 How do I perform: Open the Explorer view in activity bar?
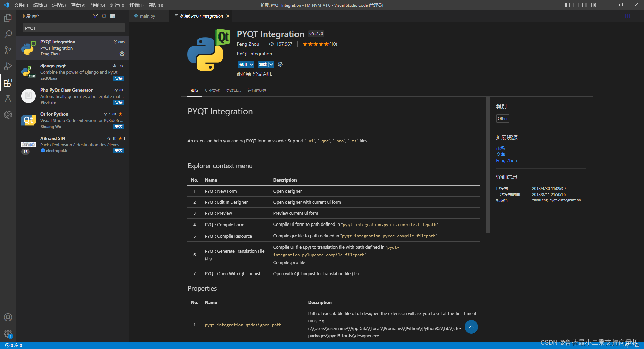click(8, 18)
